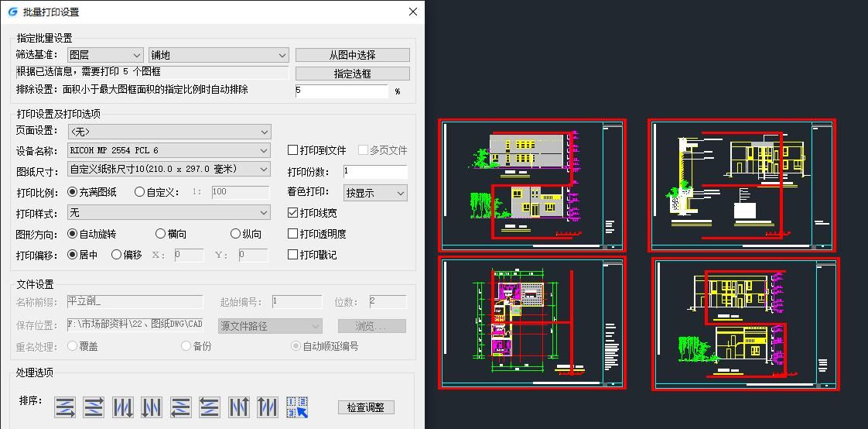
Task: Select 居中 print offset radio
Action: tap(72, 255)
